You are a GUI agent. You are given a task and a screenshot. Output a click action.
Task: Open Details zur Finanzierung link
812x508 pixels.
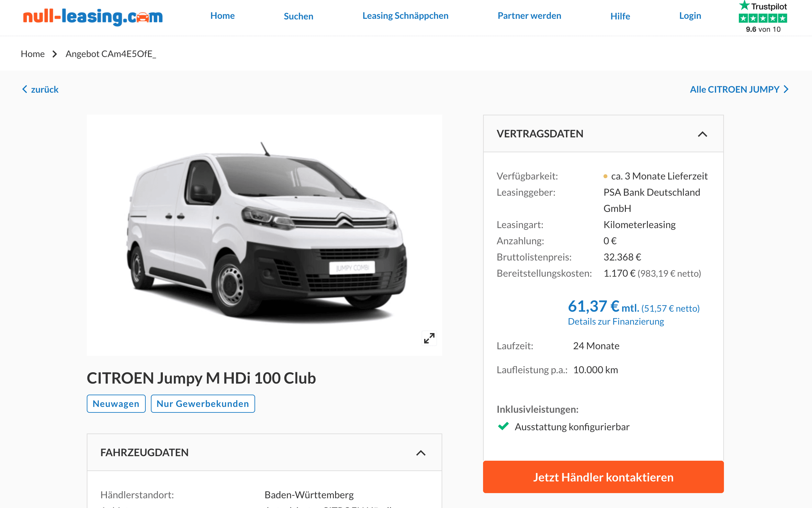point(615,321)
